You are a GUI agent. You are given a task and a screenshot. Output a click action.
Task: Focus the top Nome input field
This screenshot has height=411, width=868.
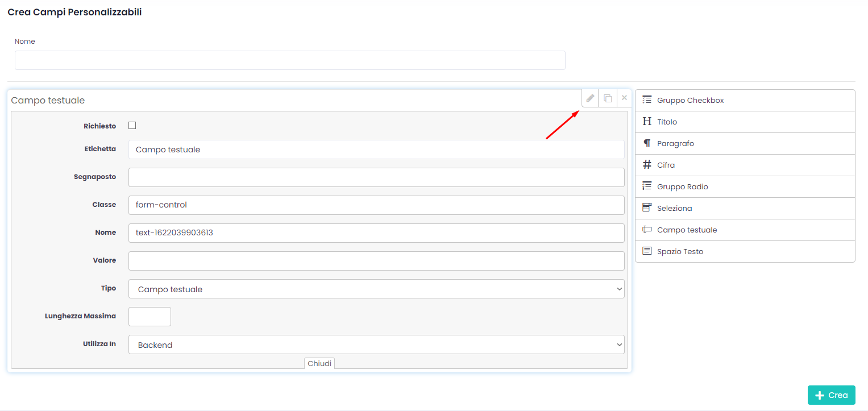(290, 60)
